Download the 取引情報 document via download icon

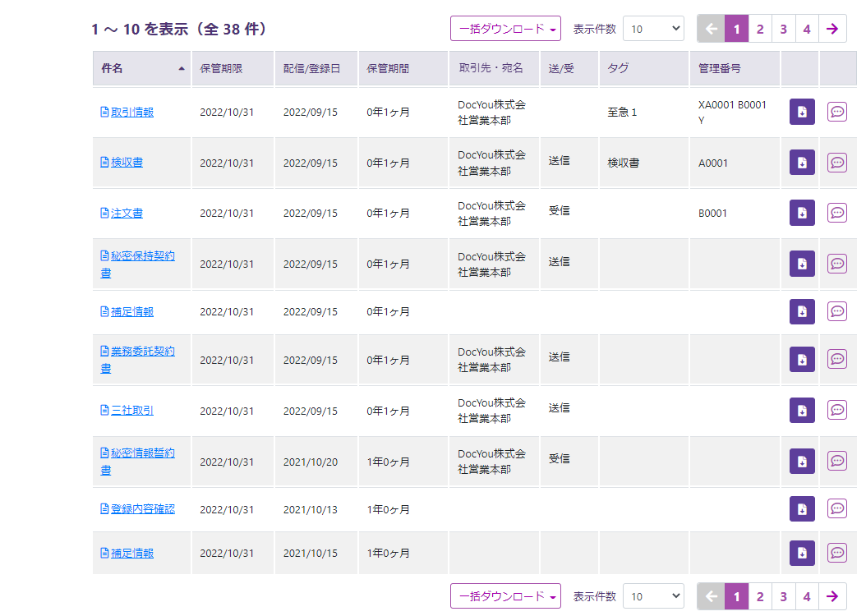pyautogui.click(x=802, y=112)
